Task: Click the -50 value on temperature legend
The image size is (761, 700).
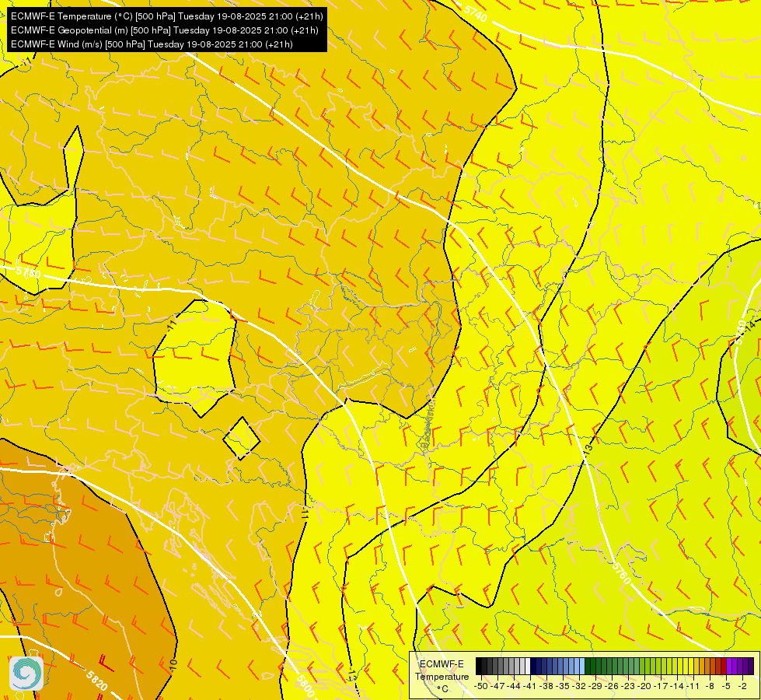Action: (x=481, y=687)
